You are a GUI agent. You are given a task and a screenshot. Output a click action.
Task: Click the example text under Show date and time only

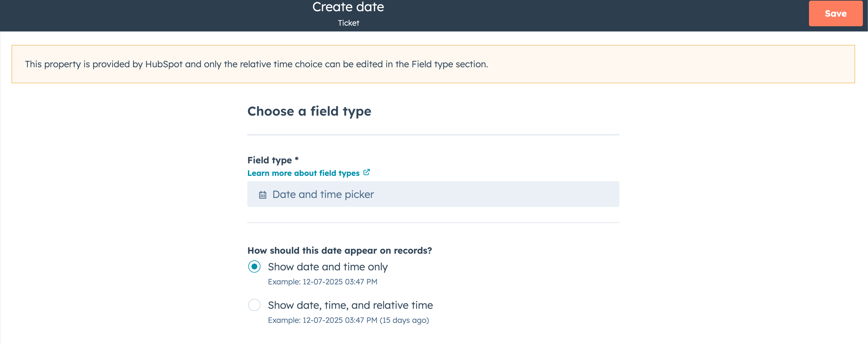[x=322, y=282]
